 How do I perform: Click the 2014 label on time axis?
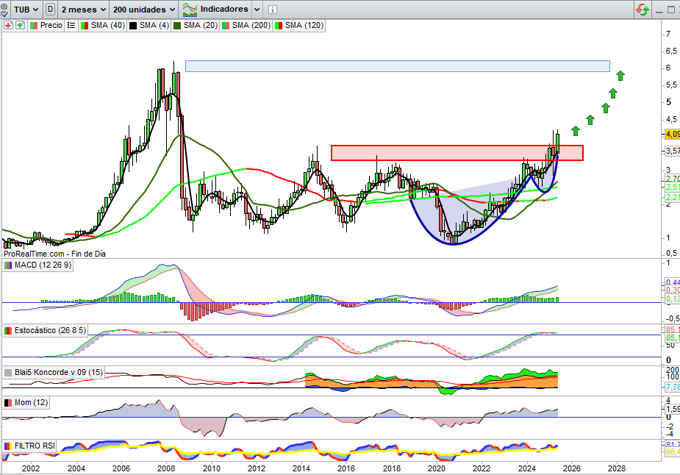point(301,468)
